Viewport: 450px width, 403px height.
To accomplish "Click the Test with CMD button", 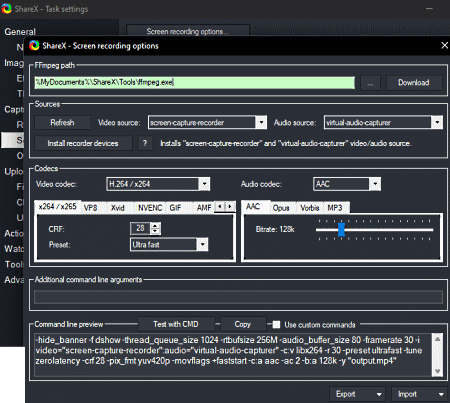I will point(176,324).
